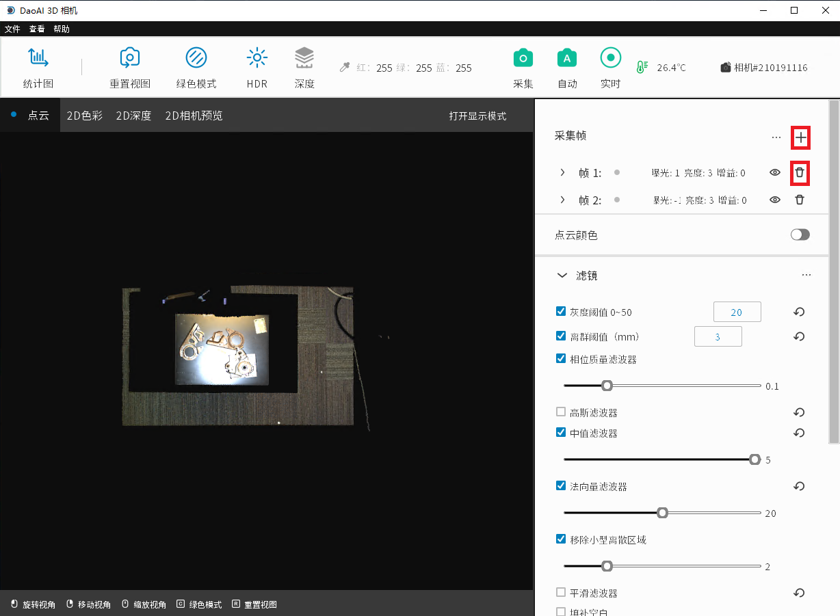This screenshot has height=616, width=840.
Task: Click the 打开显示模式 button
Action: [x=477, y=116]
